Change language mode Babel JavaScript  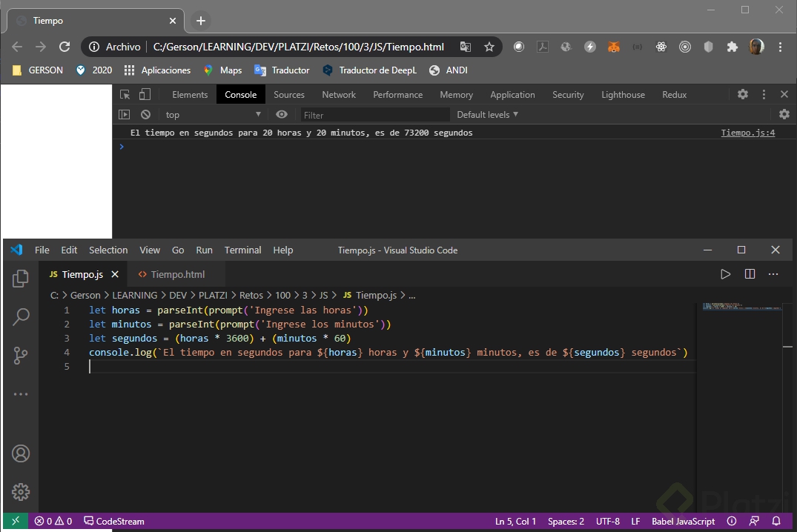pyautogui.click(x=683, y=522)
